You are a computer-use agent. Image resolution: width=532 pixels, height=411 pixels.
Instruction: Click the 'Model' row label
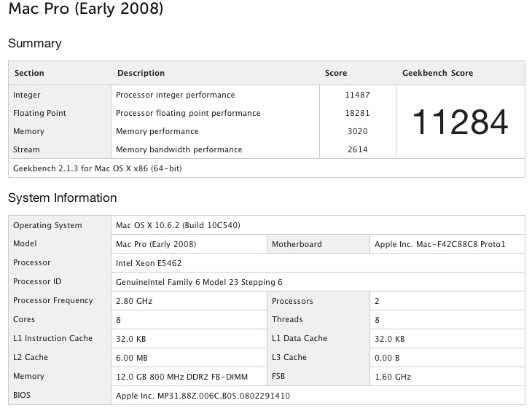pos(25,243)
